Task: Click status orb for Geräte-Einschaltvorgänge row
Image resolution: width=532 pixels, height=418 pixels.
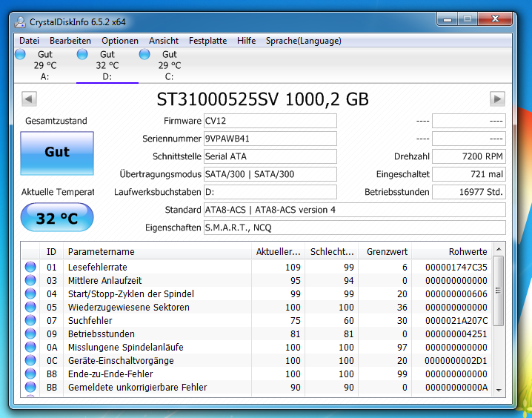Action: click(30, 360)
